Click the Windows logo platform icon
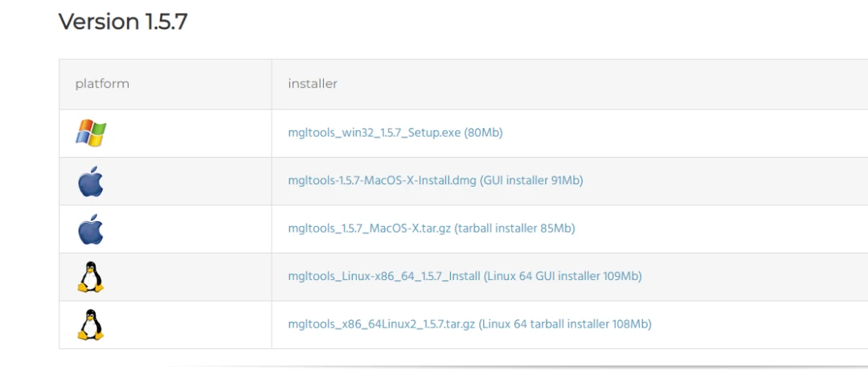Screen dimensions: 868x379 [91, 133]
